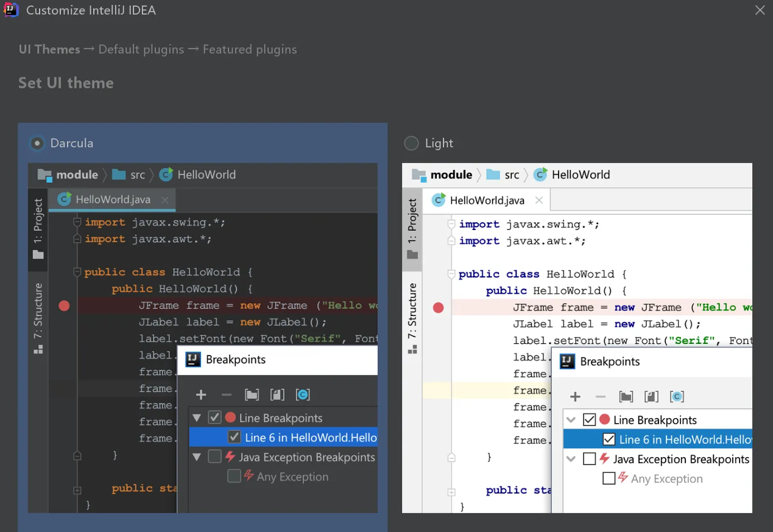Image resolution: width=773 pixels, height=532 pixels.
Task: Fold public class HelloWorld in Light editor
Action: (x=451, y=274)
